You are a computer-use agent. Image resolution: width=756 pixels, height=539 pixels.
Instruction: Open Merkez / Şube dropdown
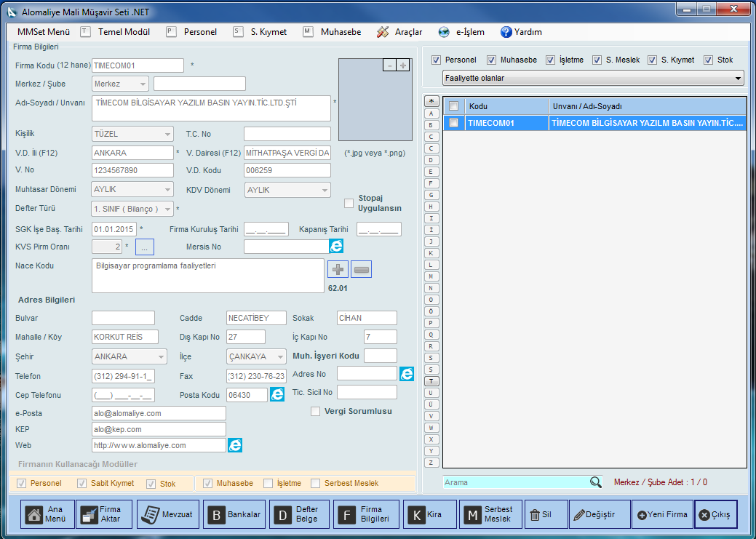[x=120, y=84]
